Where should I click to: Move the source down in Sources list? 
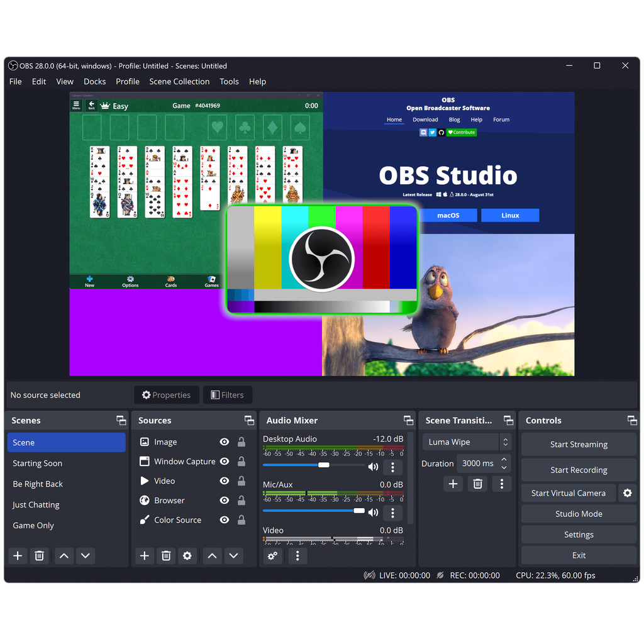tap(234, 556)
